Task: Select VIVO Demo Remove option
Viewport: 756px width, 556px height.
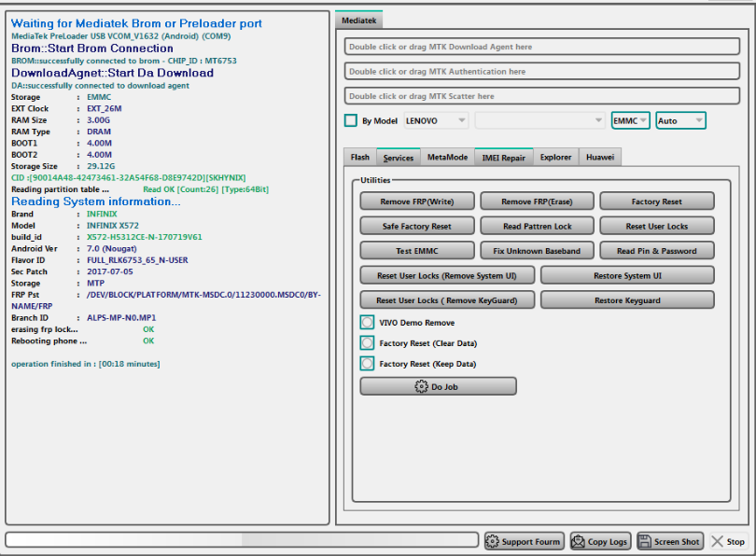Action: click(367, 323)
